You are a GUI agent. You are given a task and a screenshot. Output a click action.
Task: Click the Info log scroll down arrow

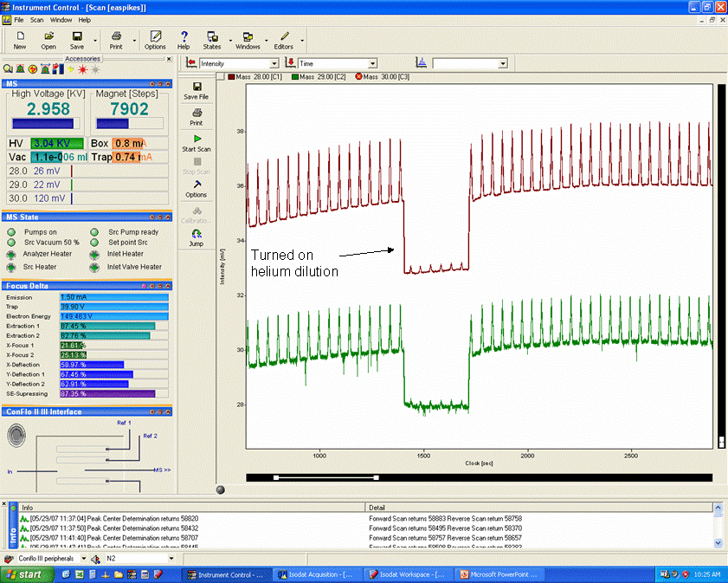click(718, 542)
